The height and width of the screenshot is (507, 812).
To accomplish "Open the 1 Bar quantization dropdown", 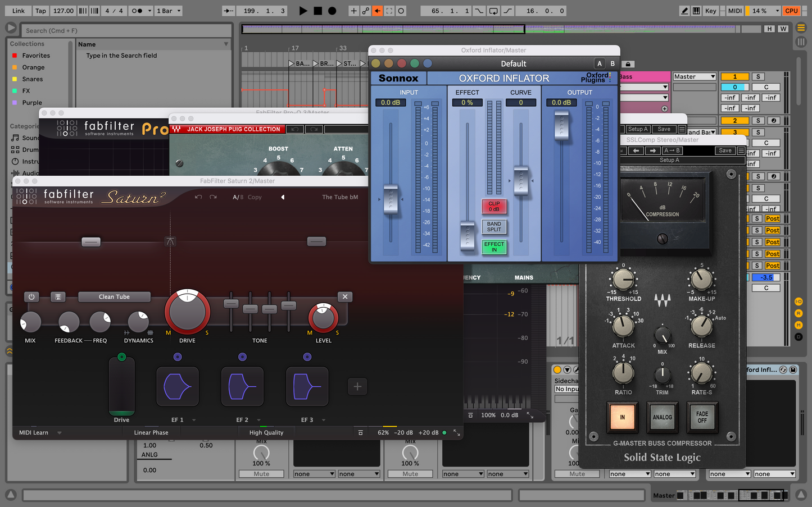I will (x=169, y=11).
